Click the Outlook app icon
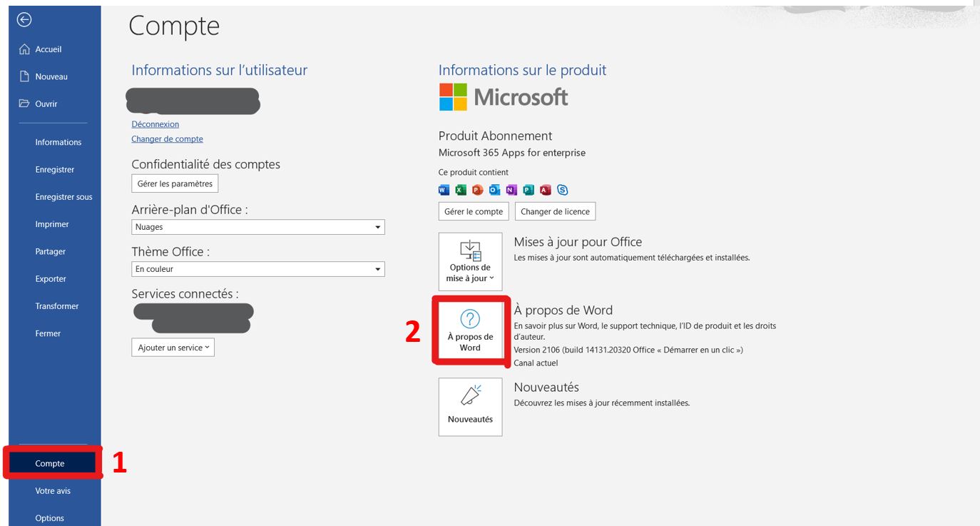The image size is (980, 526). [494, 190]
